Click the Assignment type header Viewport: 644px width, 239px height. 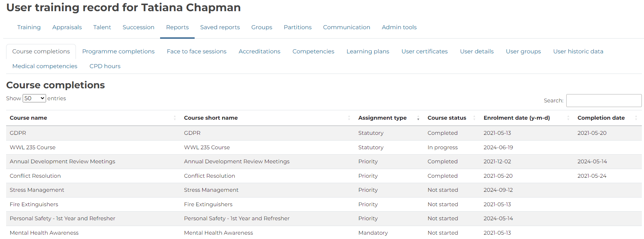coord(382,118)
